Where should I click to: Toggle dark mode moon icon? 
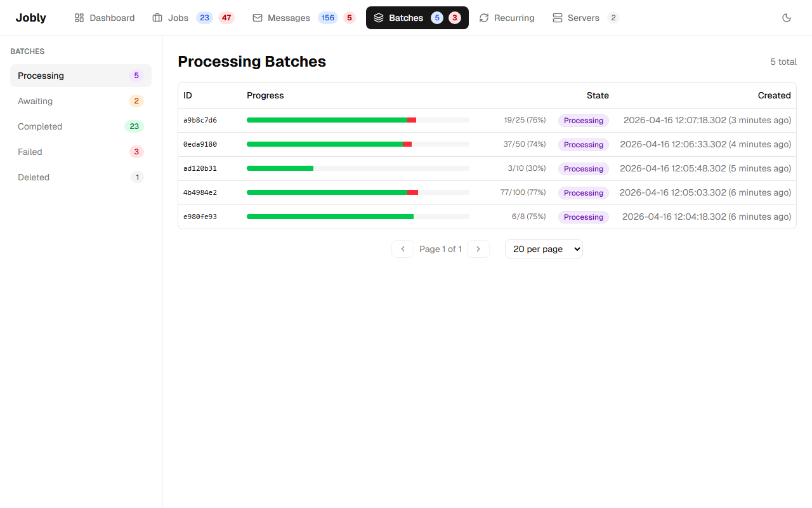787,18
